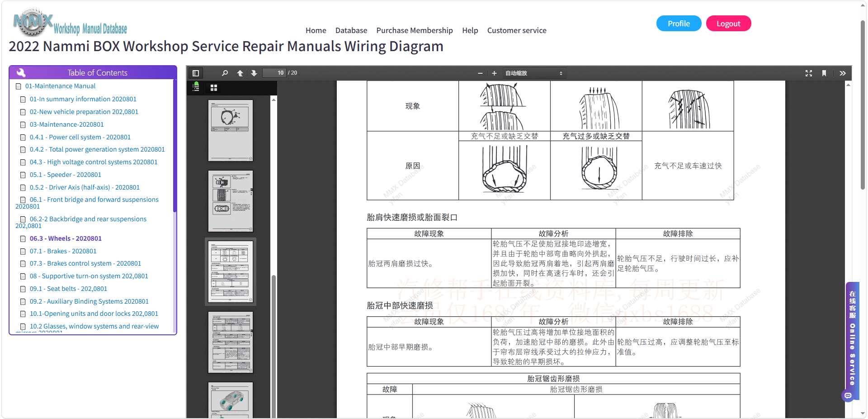Switch PDF viewer to presentation mode

click(x=809, y=73)
